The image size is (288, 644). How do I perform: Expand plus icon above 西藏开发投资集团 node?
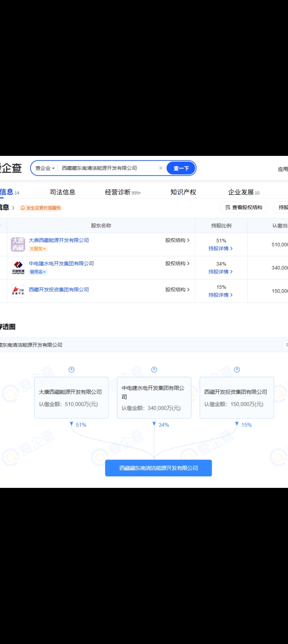237,369
